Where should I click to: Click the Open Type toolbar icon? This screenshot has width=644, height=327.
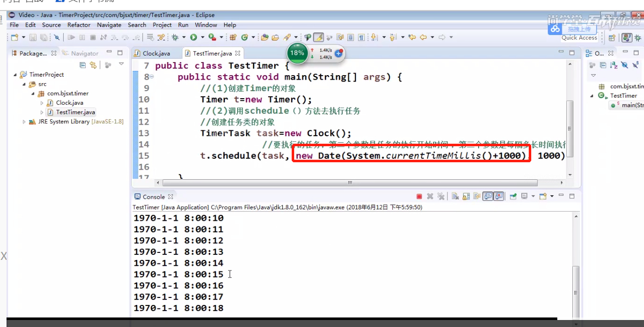tap(265, 38)
